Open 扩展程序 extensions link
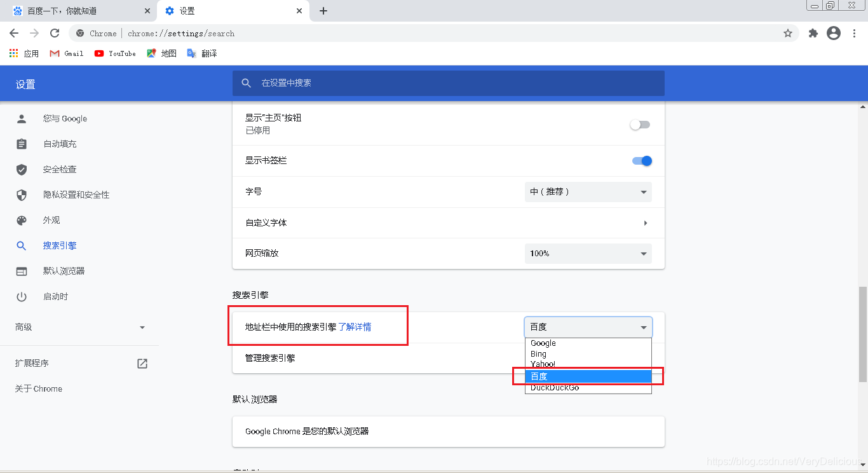Image resolution: width=868 pixels, height=473 pixels. click(x=32, y=363)
